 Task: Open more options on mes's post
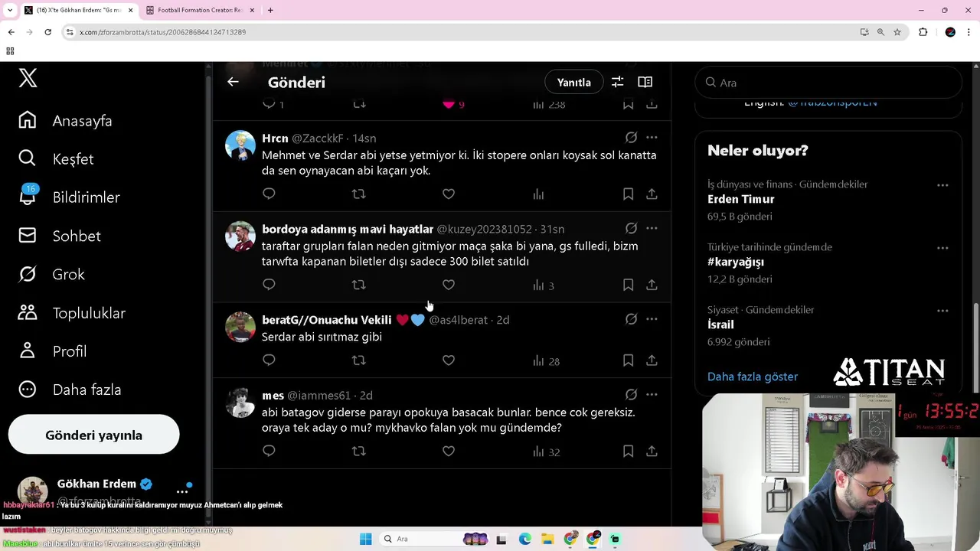(652, 395)
